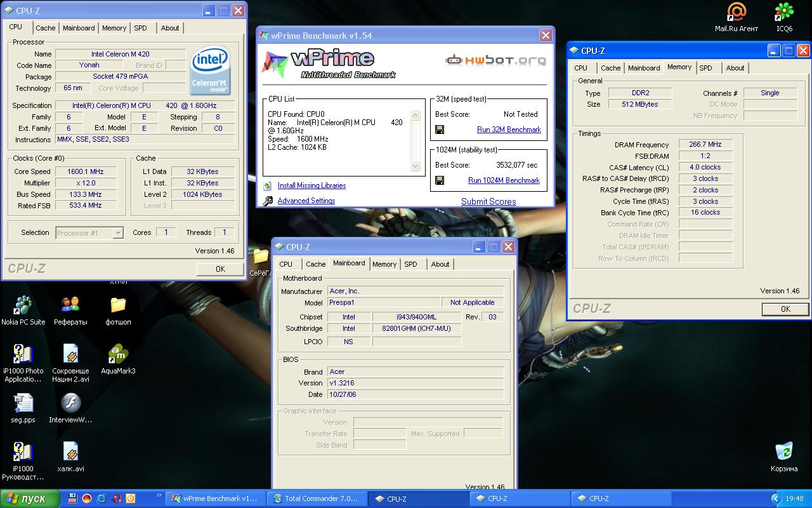
Task: Click the southbridge value 82801GHM (ICH7-M/U)
Action: pyautogui.click(x=416, y=329)
